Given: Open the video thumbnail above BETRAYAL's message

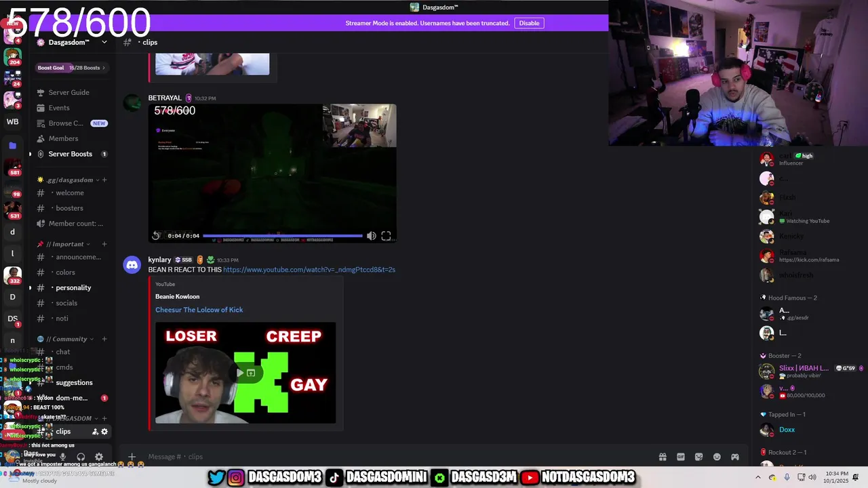Looking at the screenshot, I should 212,64.
